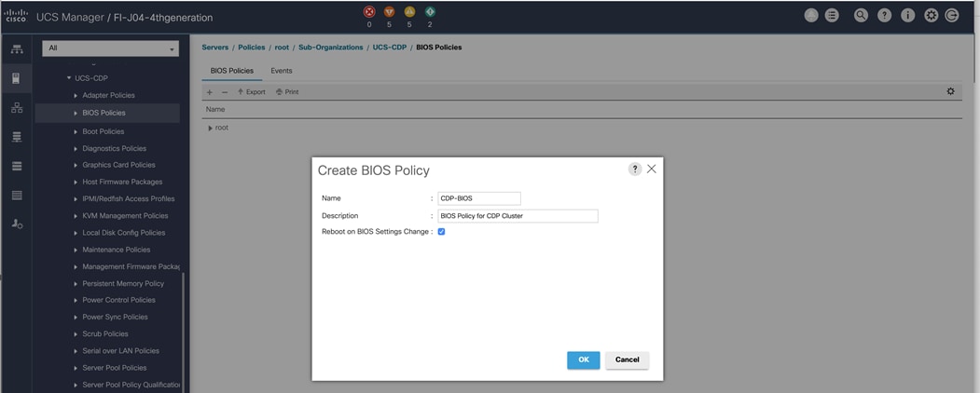Select IPMI/Redfish Access Profiles in the tree

129,199
